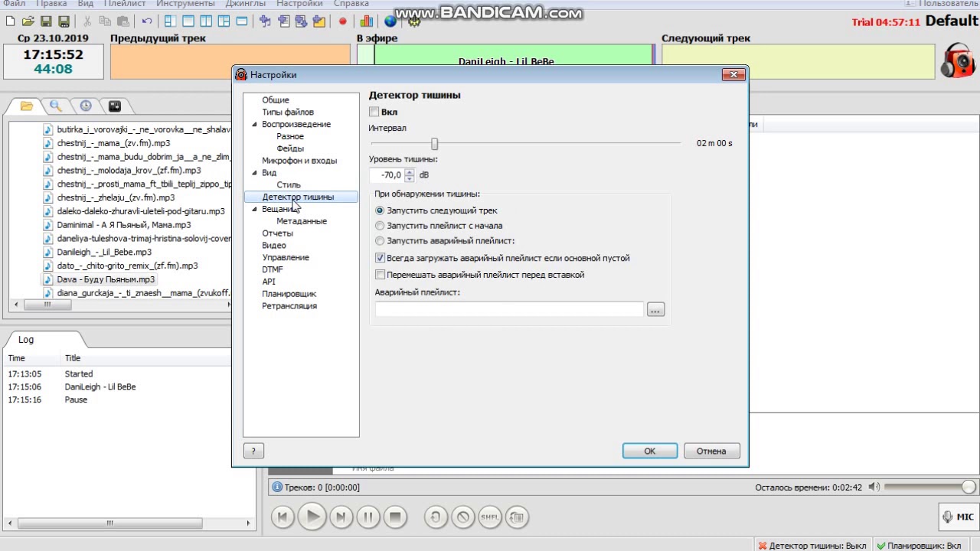Click the Play button in the player controls
This screenshot has width=980, height=551.
[x=312, y=517]
